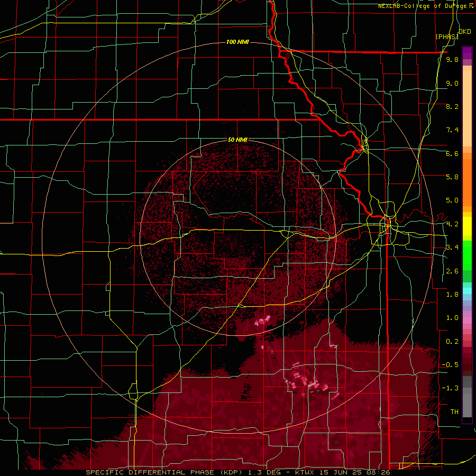Click the 8.2 value on the color scale

pos(452,106)
